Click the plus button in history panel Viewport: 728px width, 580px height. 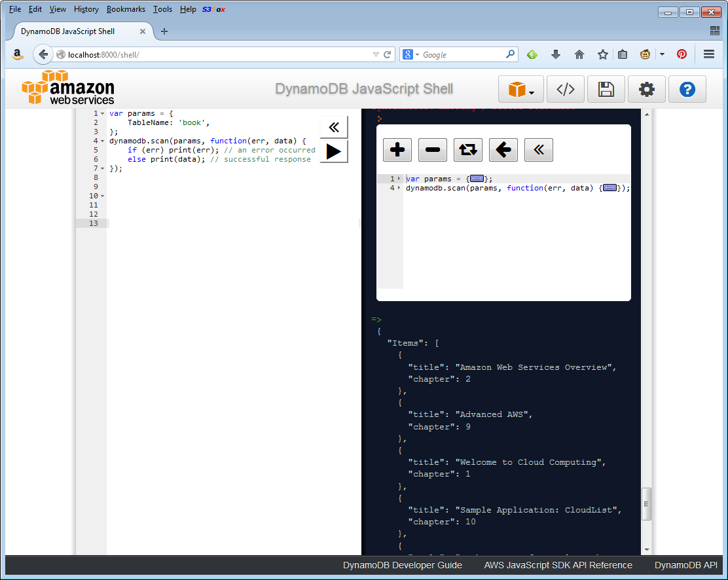(397, 150)
